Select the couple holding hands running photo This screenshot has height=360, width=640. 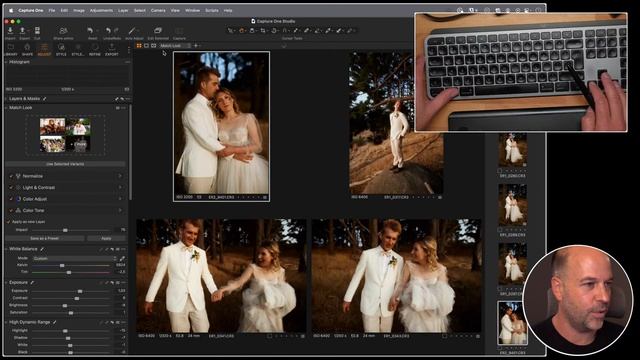[x=221, y=276]
